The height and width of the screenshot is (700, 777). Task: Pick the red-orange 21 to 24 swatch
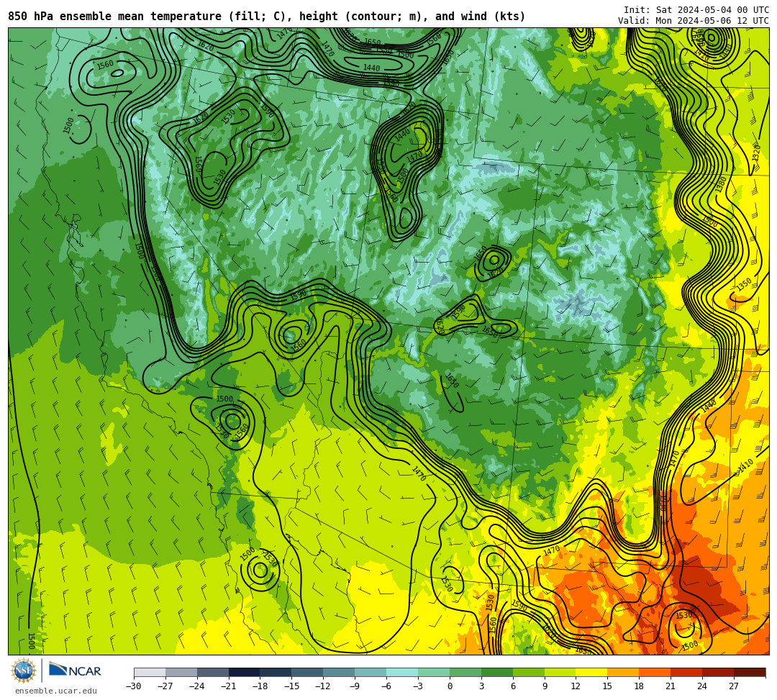coord(687,672)
